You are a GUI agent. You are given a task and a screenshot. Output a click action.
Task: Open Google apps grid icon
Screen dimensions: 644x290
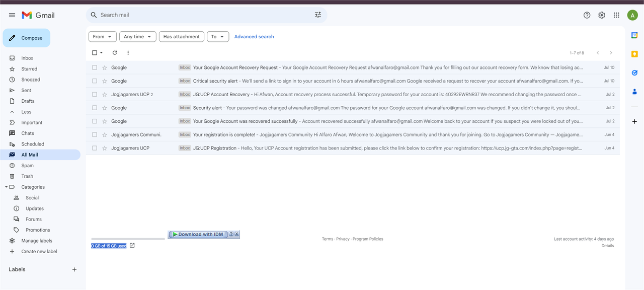coord(616,15)
